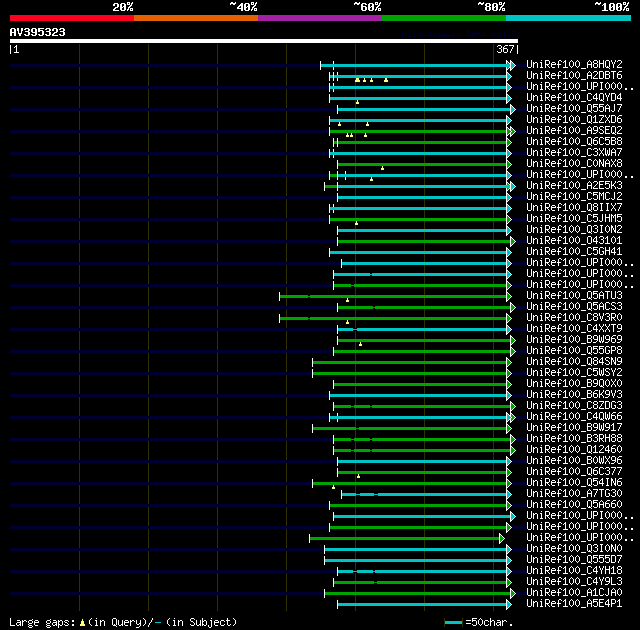640x630 pixels.
Task: Pick the UniRef100_B0WX96 entry
Action: [x=574, y=461]
